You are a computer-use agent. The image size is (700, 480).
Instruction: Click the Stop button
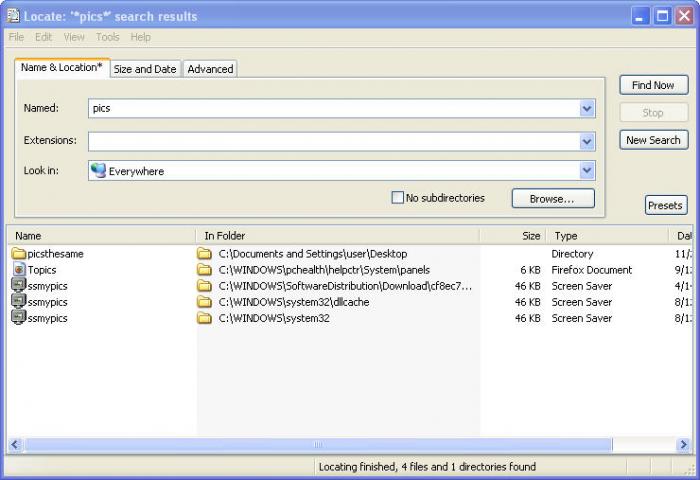(x=654, y=113)
